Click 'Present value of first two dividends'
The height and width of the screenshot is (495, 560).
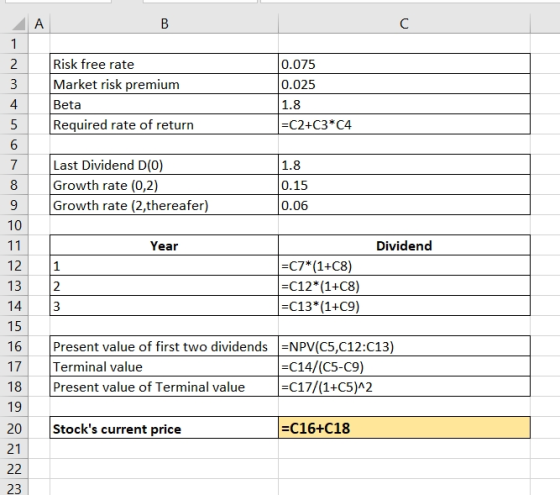tap(164, 346)
